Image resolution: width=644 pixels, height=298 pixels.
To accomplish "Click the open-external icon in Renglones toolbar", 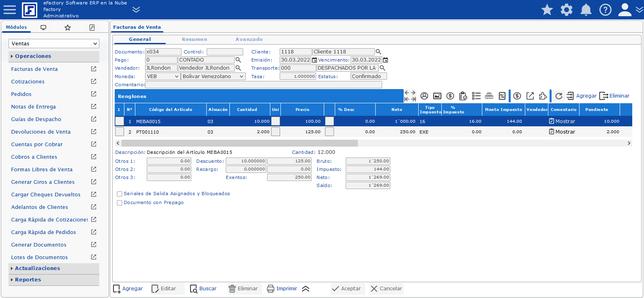I will tap(530, 96).
